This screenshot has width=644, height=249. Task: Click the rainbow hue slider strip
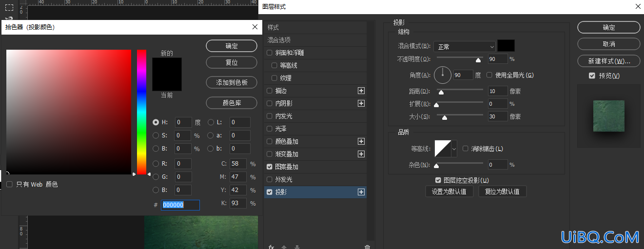click(x=141, y=112)
